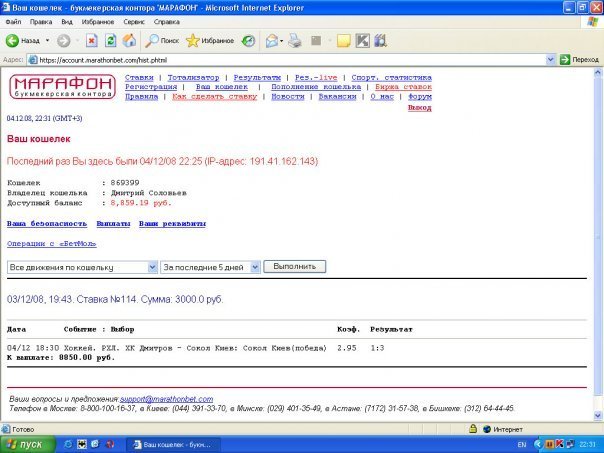Open Биржа ставок link
This screenshot has width=604, height=453.
click(403, 87)
